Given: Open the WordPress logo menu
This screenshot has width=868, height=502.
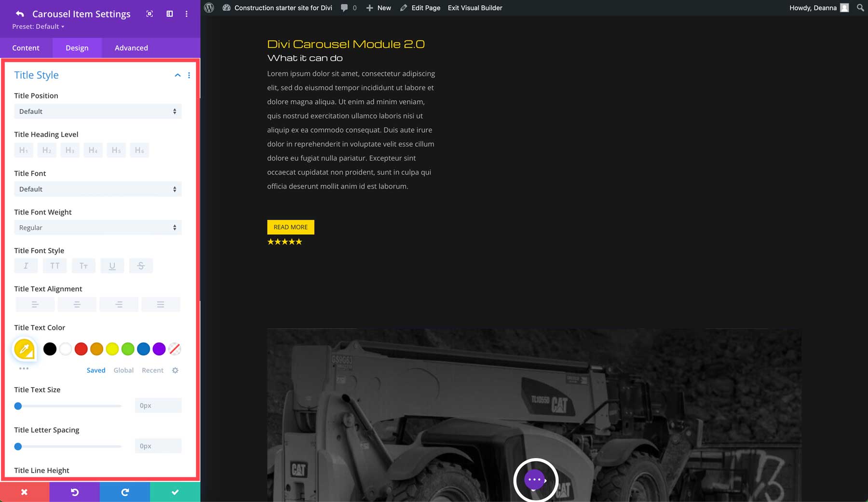Looking at the screenshot, I should pos(209,8).
